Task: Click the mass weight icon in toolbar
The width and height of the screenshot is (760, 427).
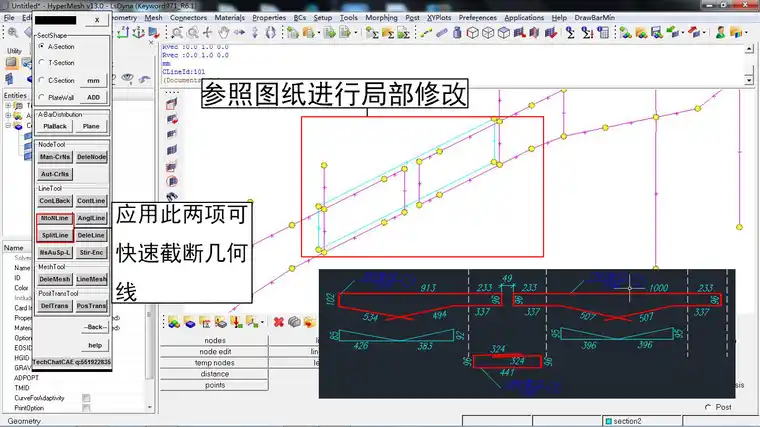Action: click(x=457, y=32)
